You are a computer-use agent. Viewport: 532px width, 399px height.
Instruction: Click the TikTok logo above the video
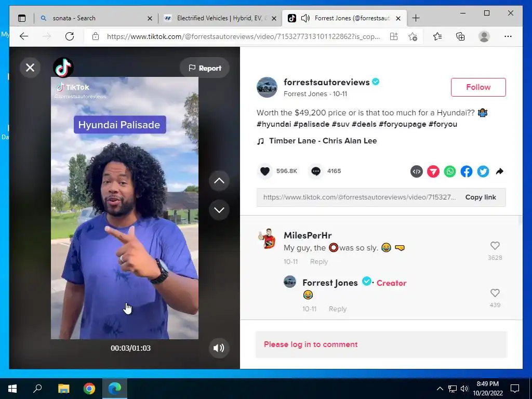(x=63, y=67)
